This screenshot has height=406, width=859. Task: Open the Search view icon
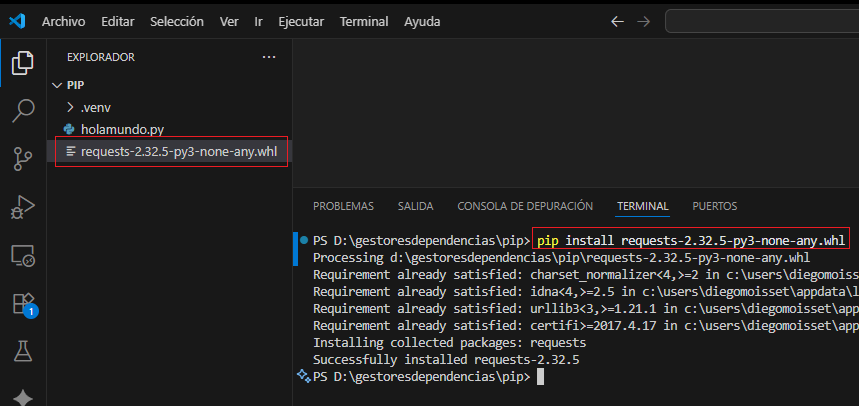tap(22, 110)
